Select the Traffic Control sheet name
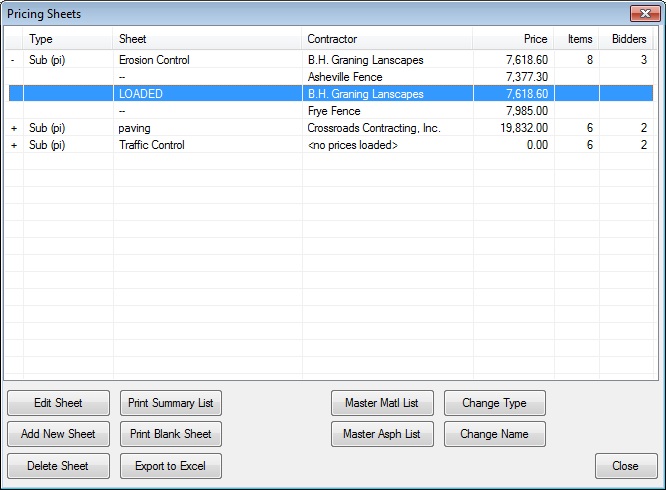The image size is (666, 490). click(x=152, y=145)
